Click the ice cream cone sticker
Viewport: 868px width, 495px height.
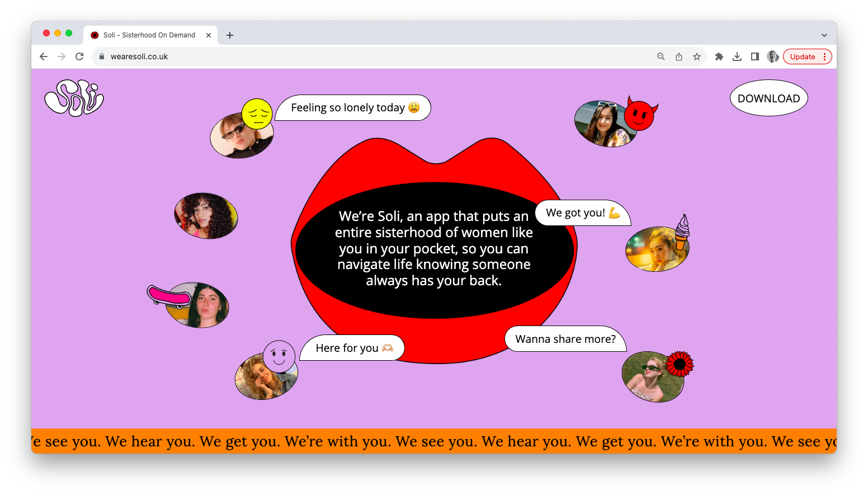pyautogui.click(x=682, y=231)
